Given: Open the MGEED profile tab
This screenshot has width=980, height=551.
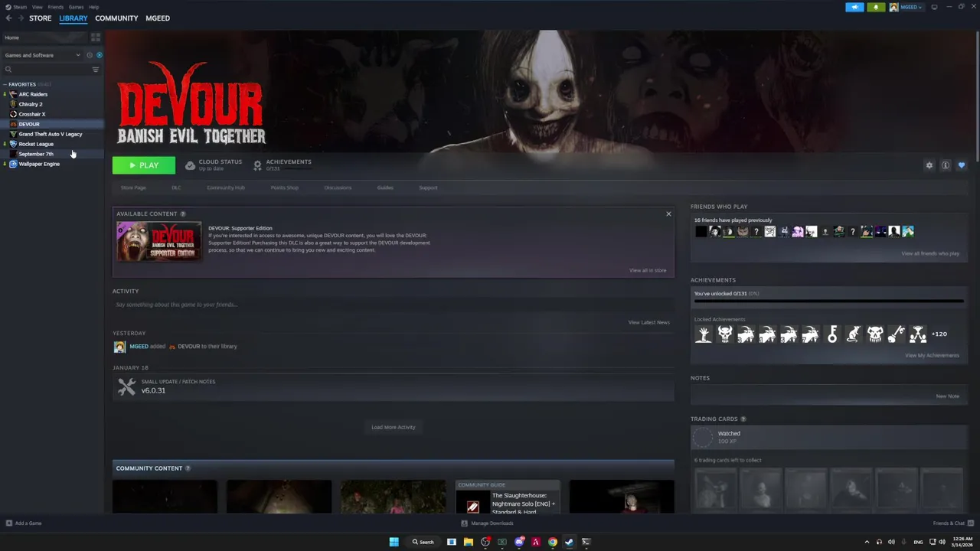Looking at the screenshot, I should [x=158, y=18].
